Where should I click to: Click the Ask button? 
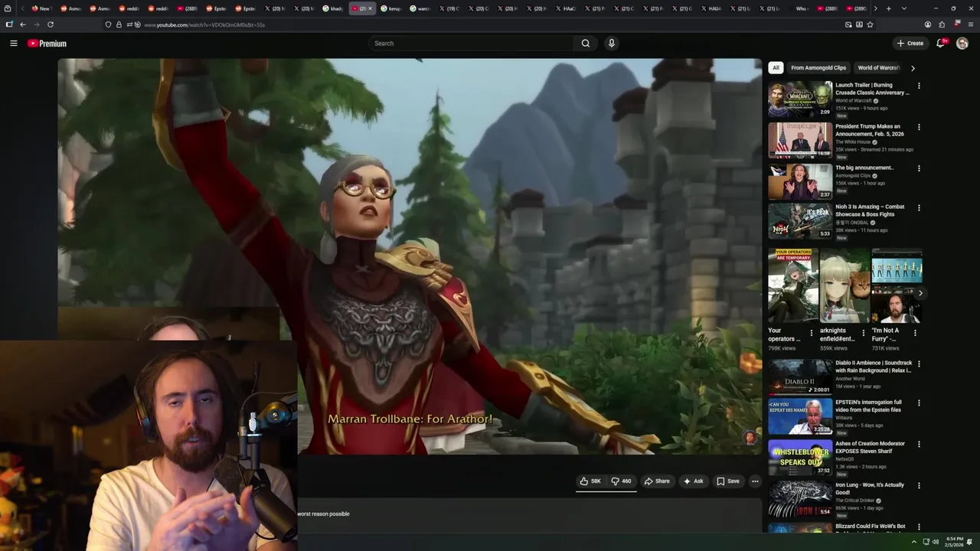694,481
